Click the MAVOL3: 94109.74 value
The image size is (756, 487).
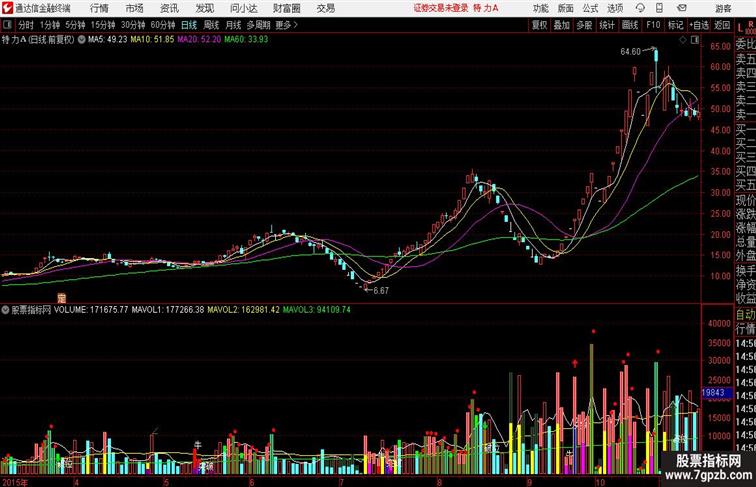pos(316,310)
